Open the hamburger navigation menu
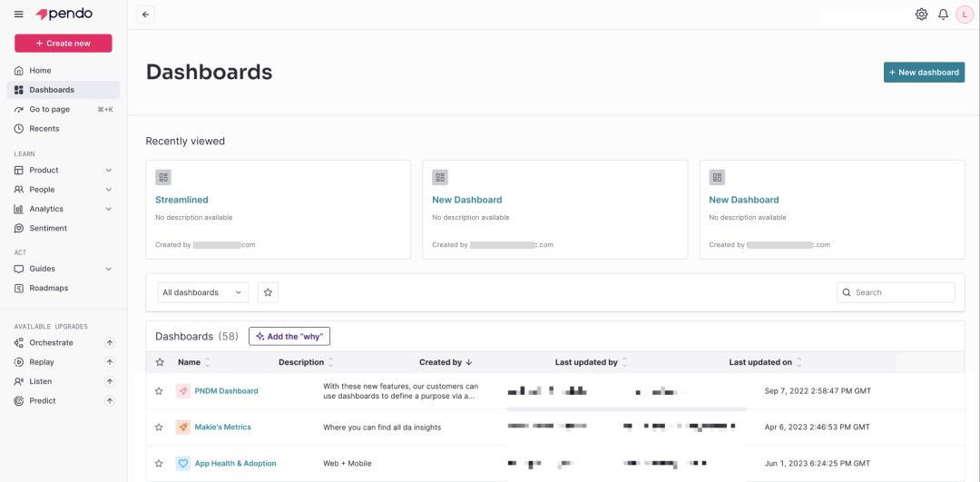The height and width of the screenshot is (482, 980). [19, 15]
